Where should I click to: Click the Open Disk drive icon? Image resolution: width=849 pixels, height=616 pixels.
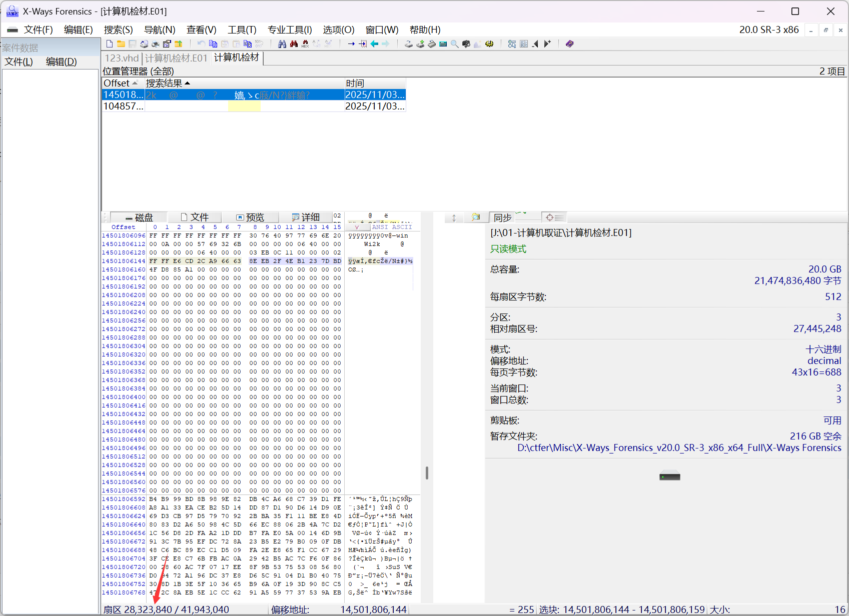pyautogui.click(x=409, y=44)
